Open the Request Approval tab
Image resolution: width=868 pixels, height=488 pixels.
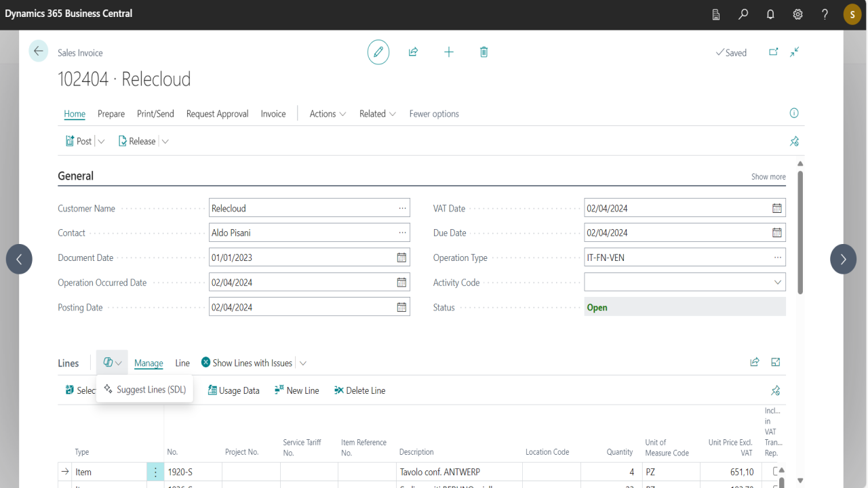217,114
